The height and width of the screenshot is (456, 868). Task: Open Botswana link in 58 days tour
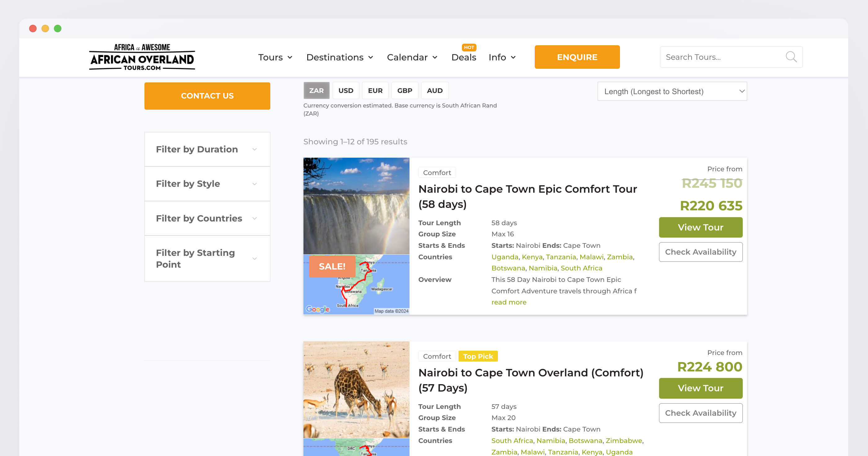508,268
